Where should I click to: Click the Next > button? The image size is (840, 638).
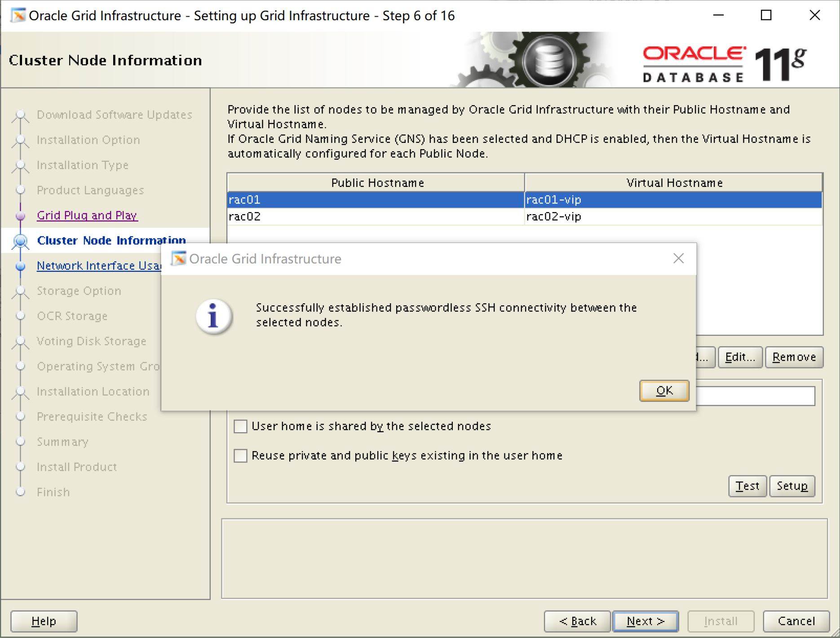click(x=645, y=621)
